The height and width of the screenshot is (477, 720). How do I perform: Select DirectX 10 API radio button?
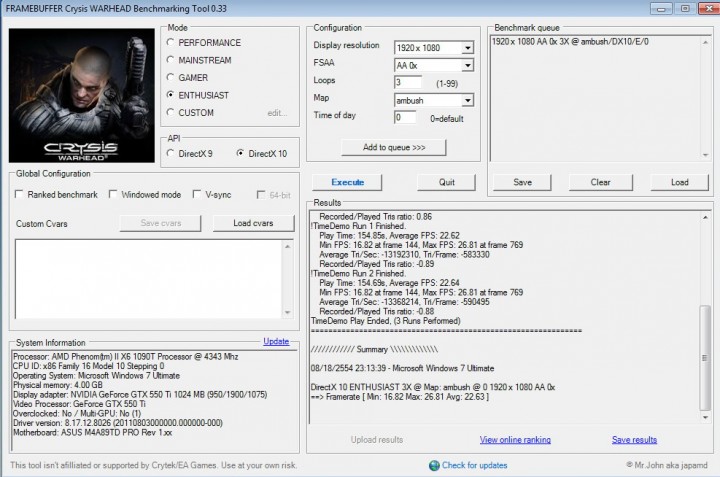240,153
